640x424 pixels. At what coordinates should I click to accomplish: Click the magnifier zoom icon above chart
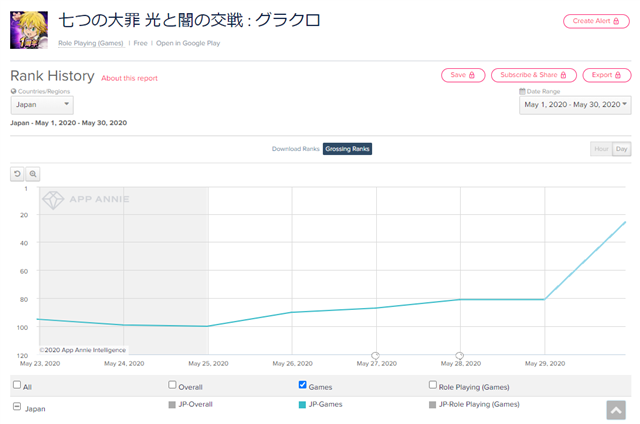[33, 174]
